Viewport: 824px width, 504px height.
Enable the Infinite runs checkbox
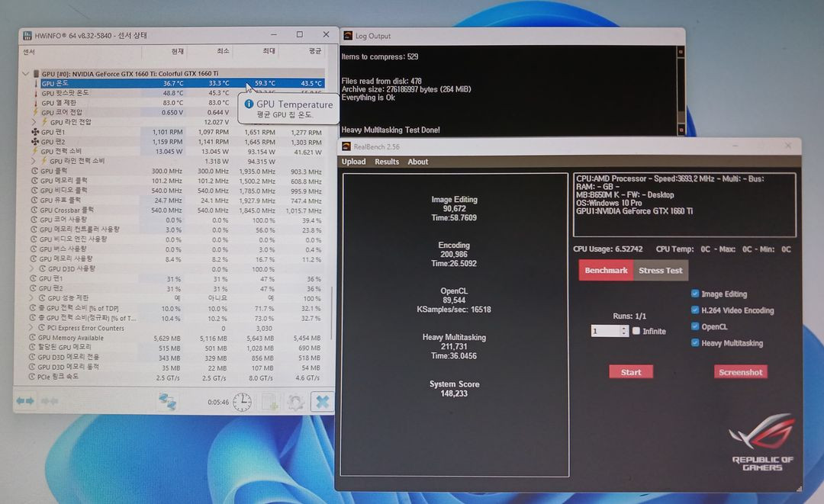[636, 331]
